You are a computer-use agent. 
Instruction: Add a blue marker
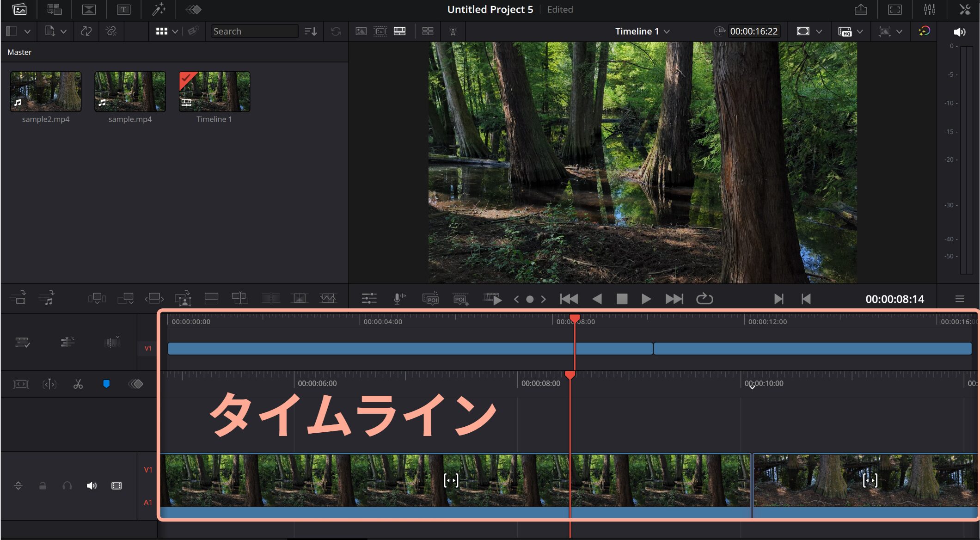pos(106,384)
